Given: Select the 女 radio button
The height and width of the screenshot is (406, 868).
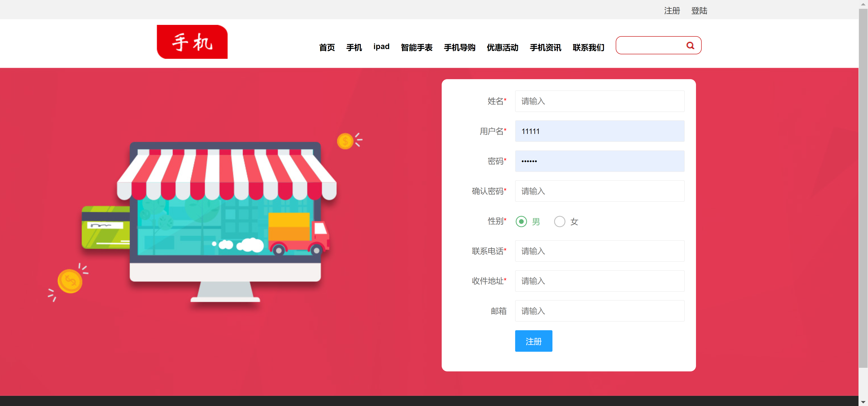Looking at the screenshot, I should coord(559,221).
